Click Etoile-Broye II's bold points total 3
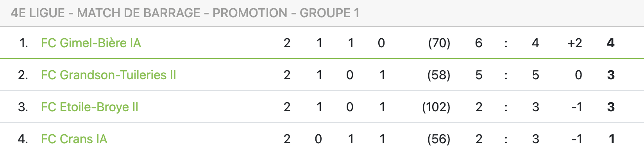Screen dimensions: 644x153 click(611, 107)
